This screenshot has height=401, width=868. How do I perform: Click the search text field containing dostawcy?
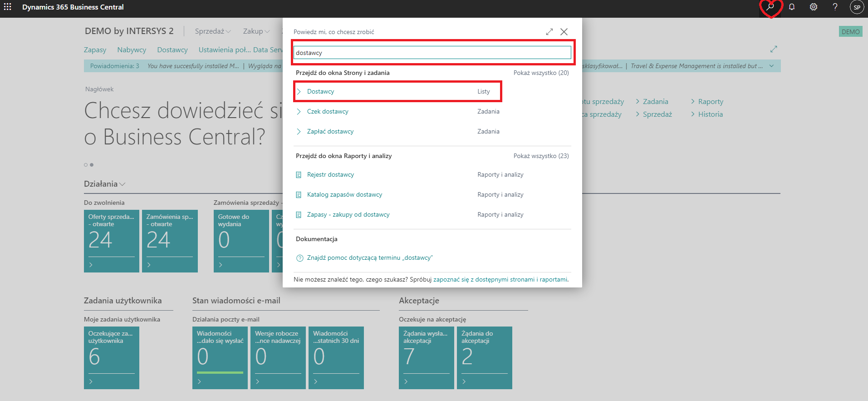tap(432, 53)
